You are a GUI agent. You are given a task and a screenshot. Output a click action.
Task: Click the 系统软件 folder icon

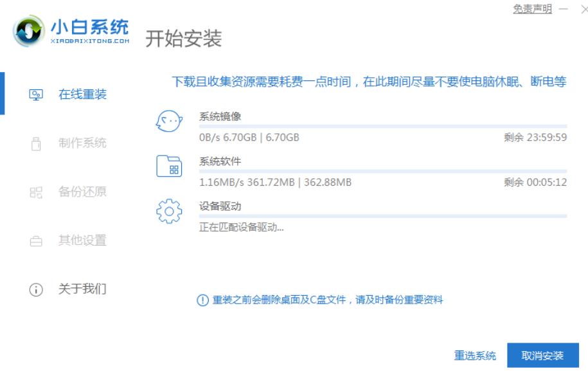[169, 166]
